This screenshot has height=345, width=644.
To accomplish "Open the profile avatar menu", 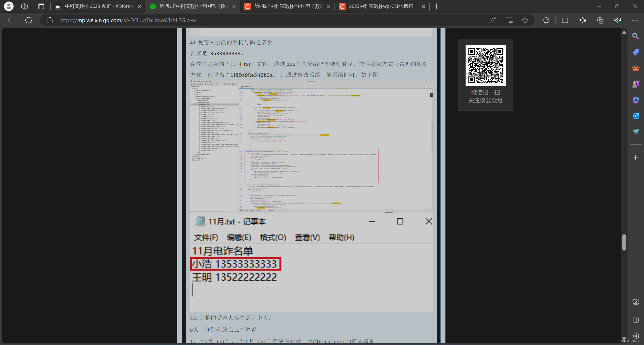I will coord(9,6).
